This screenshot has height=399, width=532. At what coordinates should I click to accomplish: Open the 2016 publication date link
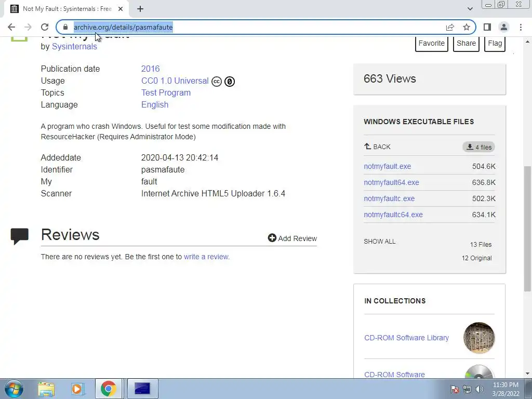tap(150, 69)
